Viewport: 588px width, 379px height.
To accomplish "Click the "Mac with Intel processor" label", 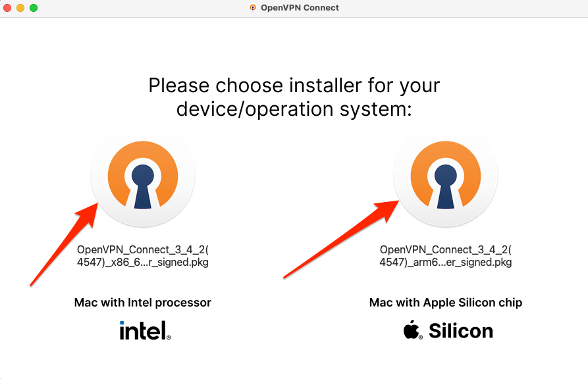I will (143, 303).
